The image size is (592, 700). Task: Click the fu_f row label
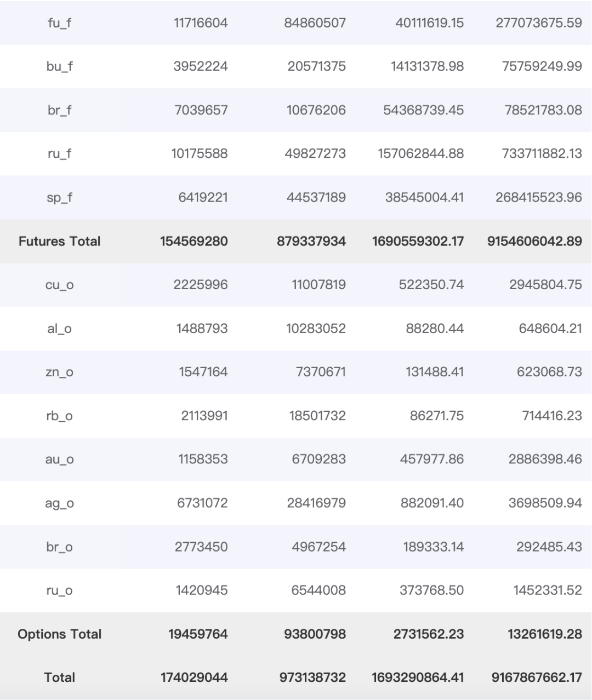(59, 23)
